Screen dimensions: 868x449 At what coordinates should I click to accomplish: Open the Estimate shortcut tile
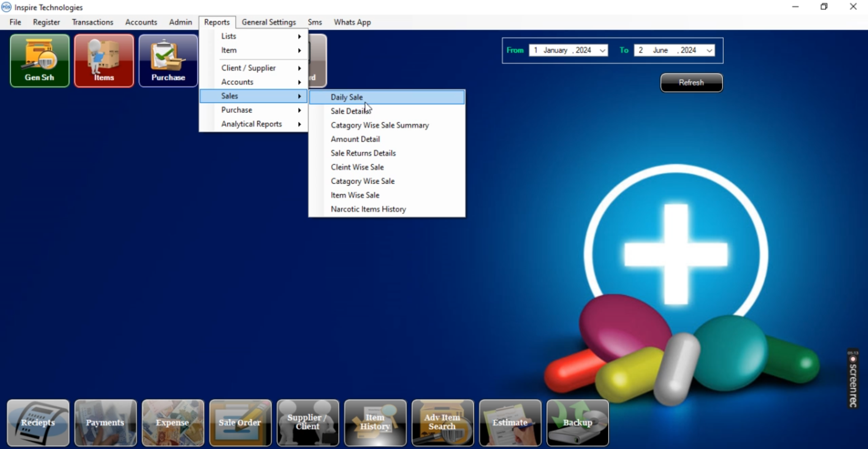tap(510, 423)
